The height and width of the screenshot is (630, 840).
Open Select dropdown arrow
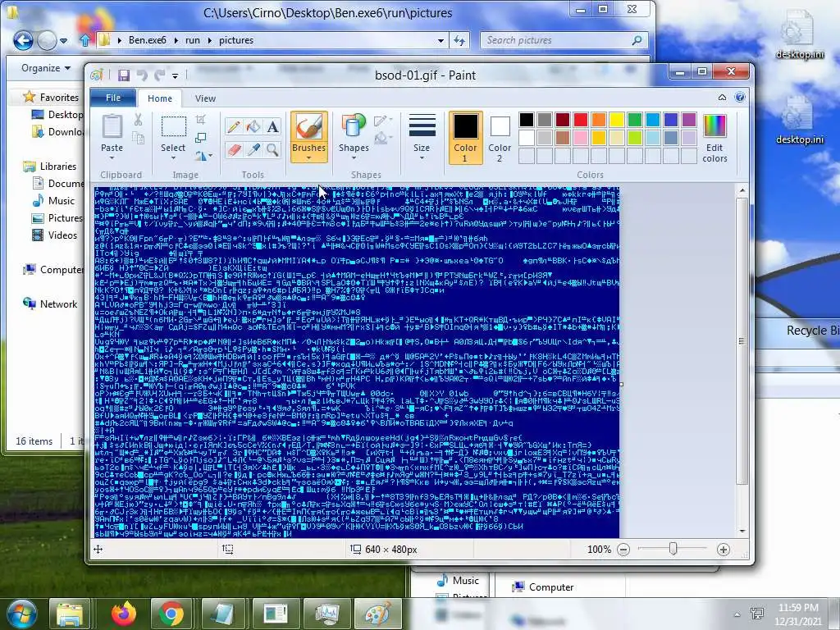pyautogui.click(x=173, y=158)
